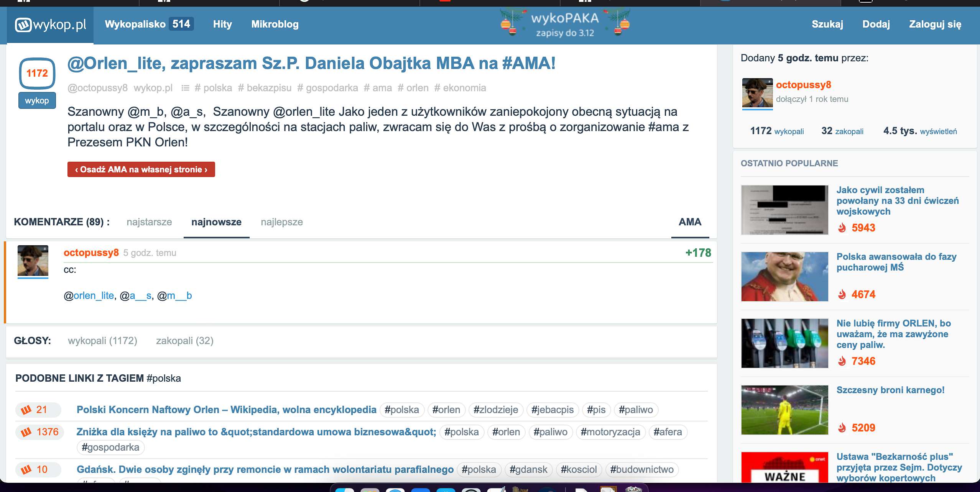Open the # ekonomia tag
This screenshot has width=980, height=492.
click(460, 88)
